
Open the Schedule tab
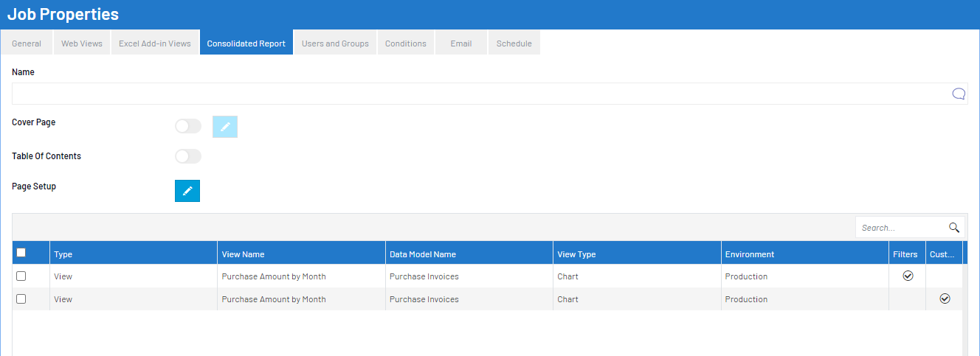[514, 43]
